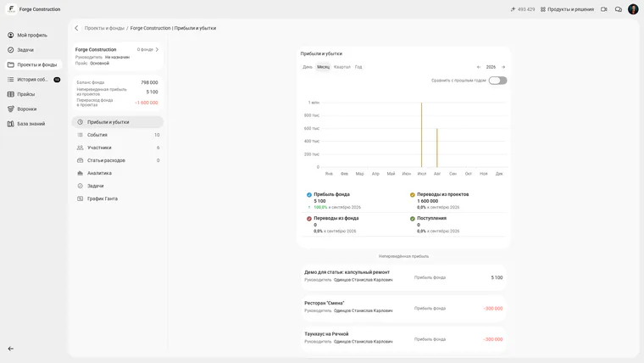
Task: Go to previous year with left arrow
Action: pos(479,67)
